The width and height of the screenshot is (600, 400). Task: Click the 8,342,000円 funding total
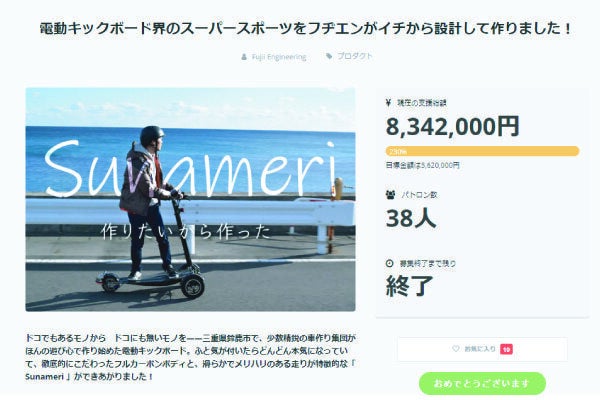(x=452, y=126)
